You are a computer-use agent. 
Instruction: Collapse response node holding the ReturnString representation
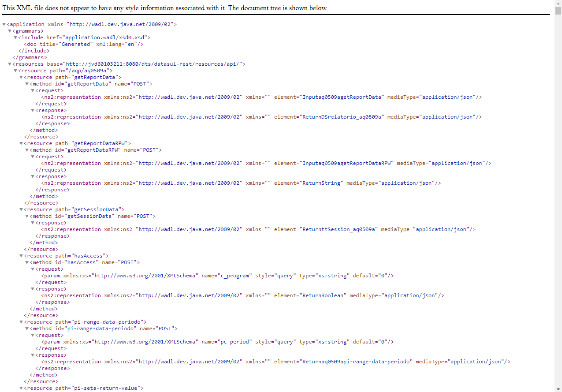[x=33, y=177]
